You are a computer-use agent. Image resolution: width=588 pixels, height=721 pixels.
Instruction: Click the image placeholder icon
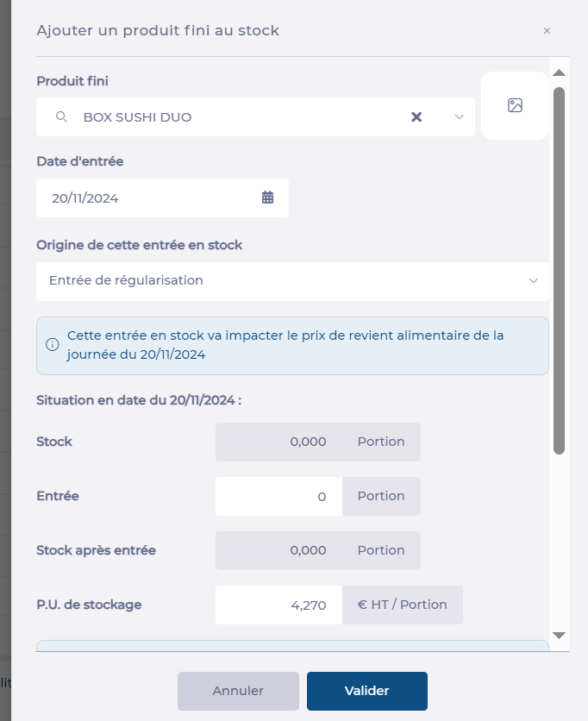tap(515, 106)
